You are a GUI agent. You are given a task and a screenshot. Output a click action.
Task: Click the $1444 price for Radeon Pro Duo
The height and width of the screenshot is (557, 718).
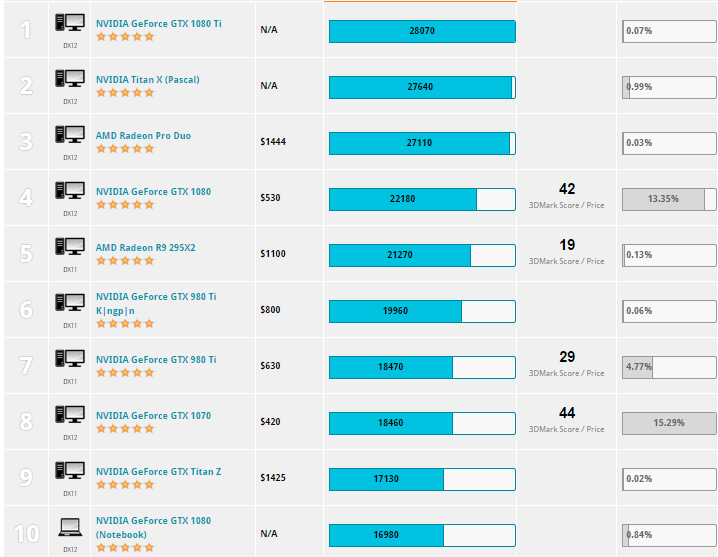click(273, 142)
